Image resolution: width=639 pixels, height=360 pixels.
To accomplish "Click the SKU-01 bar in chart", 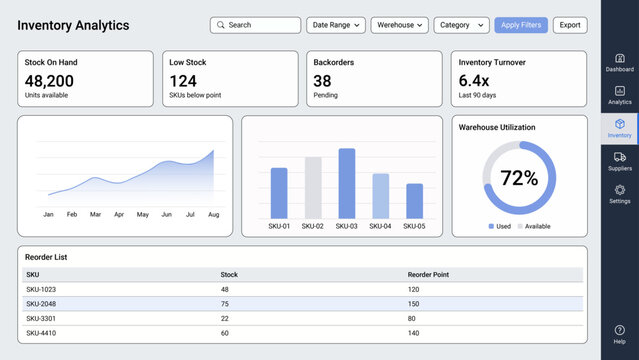I will (279, 193).
